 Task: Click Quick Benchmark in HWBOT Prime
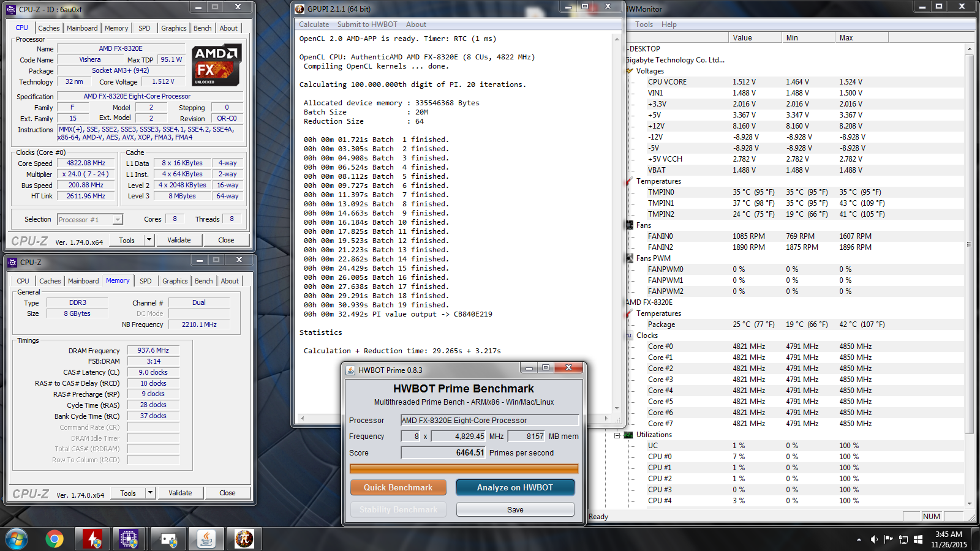point(398,487)
